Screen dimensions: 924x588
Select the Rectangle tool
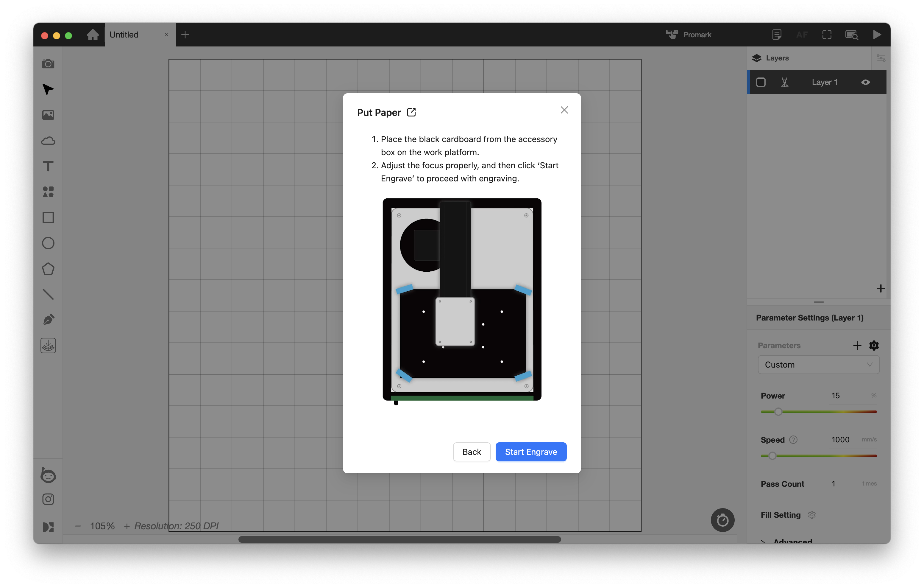pos(48,217)
